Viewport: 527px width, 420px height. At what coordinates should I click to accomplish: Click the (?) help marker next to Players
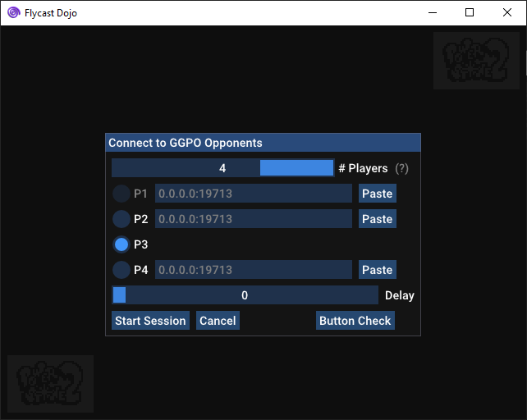(x=401, y=168)
